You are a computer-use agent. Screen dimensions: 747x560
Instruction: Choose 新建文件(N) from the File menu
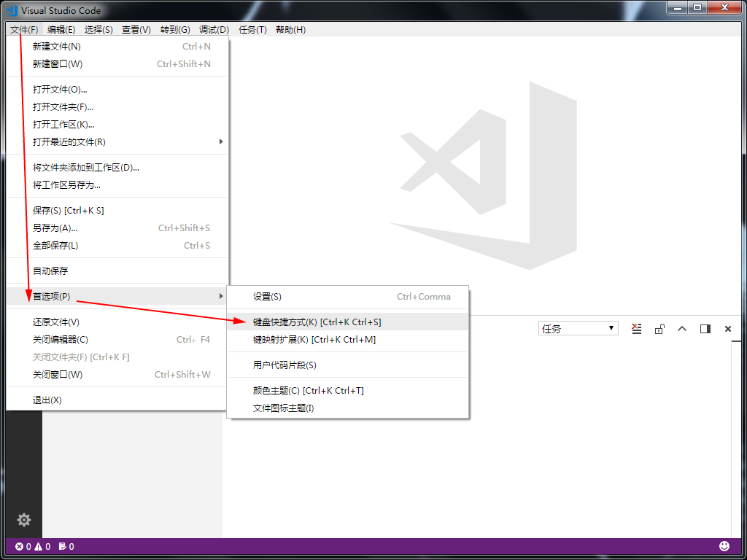point(117,46)
